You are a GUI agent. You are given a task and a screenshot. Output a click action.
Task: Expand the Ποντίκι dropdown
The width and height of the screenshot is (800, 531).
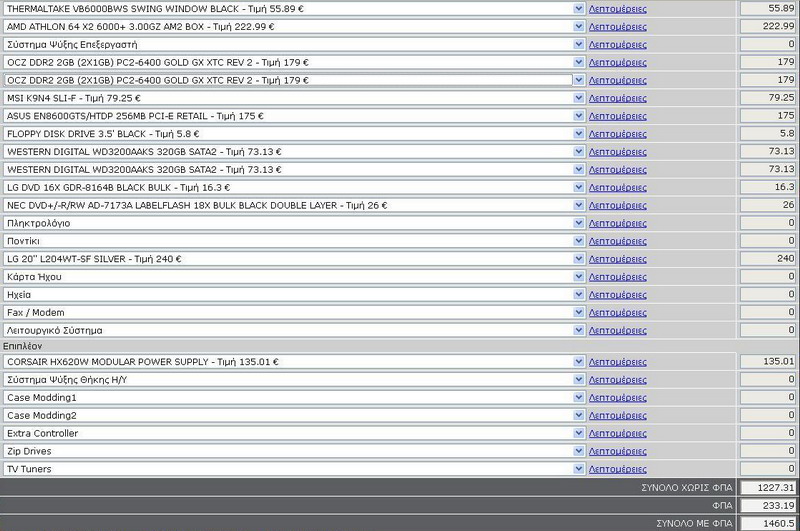pos(293,241)
